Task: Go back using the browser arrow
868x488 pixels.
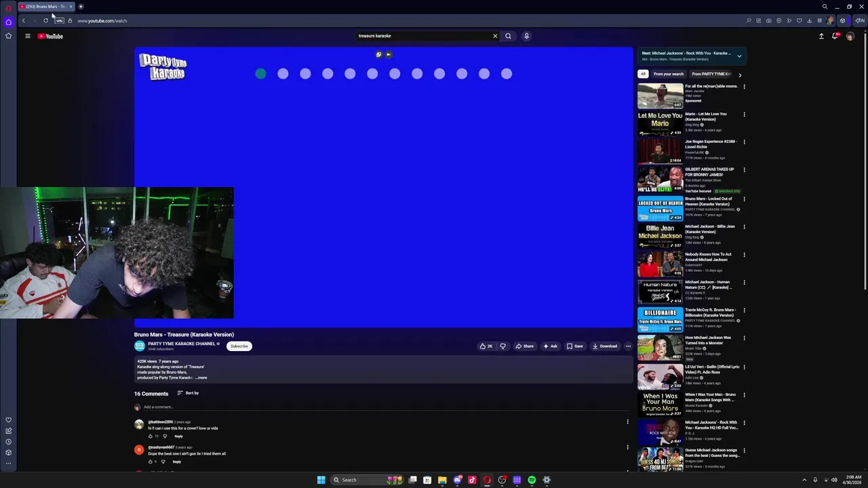Action: point(23,20)
